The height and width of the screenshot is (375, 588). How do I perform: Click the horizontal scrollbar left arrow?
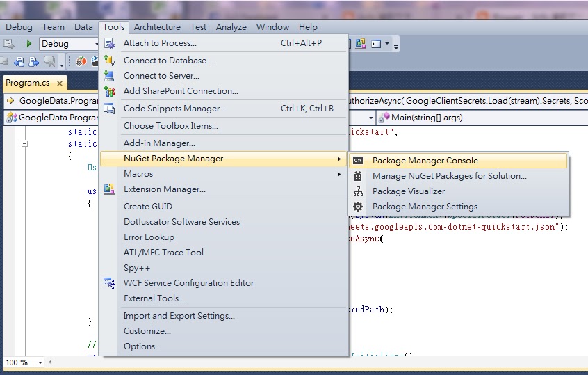[x=50, y=362]
